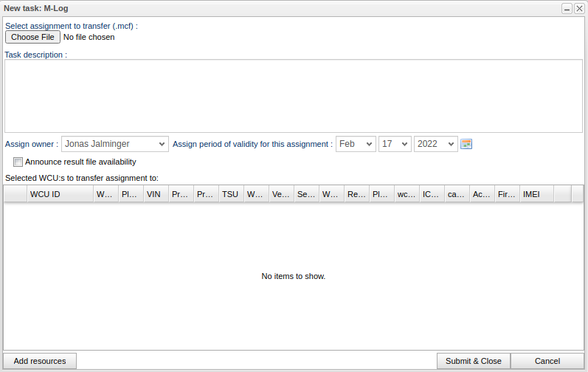Open the calendar date picker icon
Screen dimensions: 588x372
[x=466, y=144]
